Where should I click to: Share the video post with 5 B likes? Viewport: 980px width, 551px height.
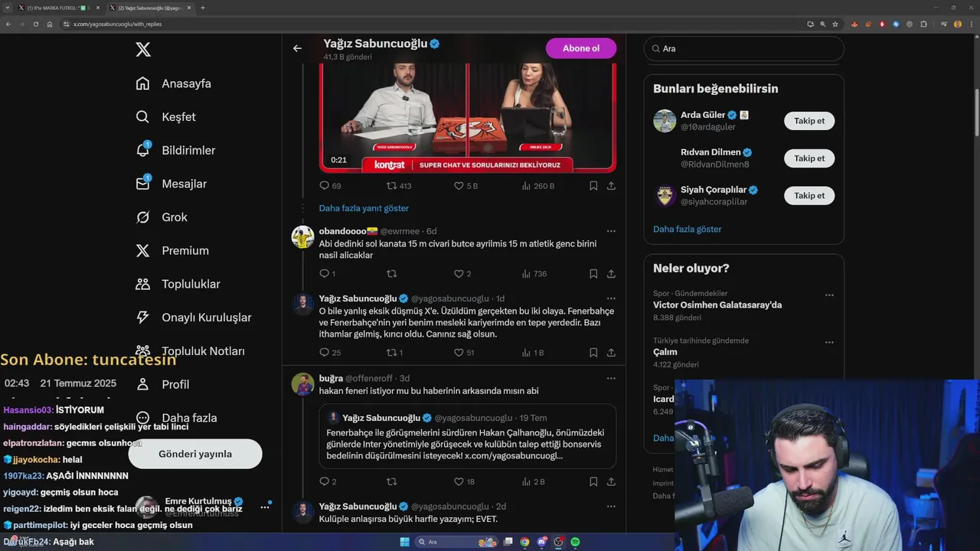(611, 186)
